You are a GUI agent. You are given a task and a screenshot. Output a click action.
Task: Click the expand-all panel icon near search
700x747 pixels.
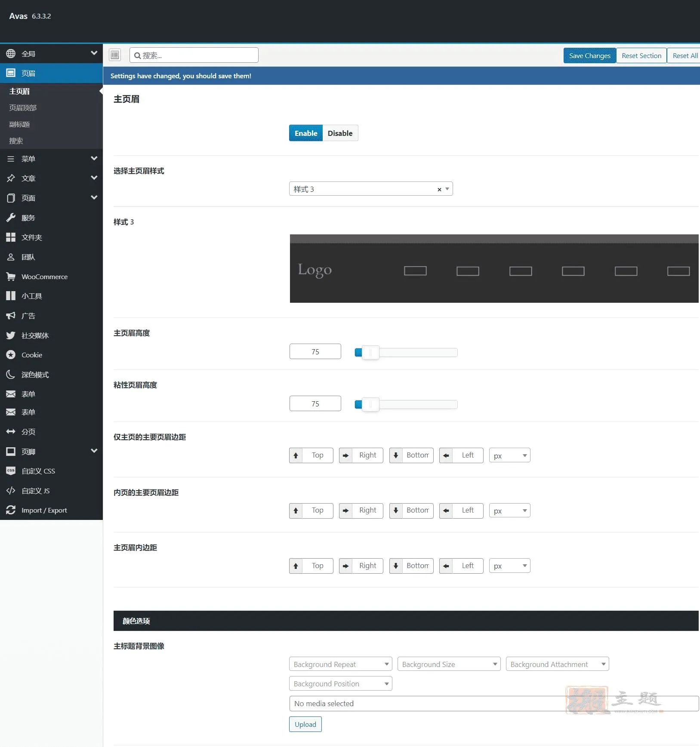click(115, 55)
